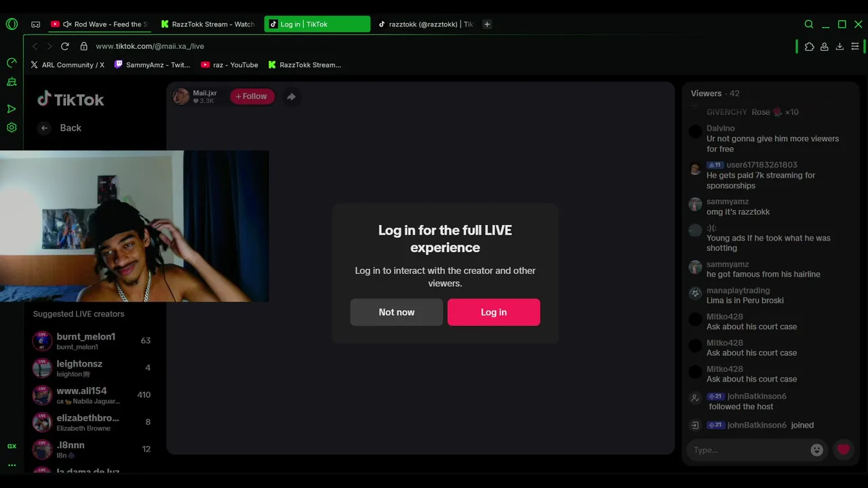Screen dimensions: 868x488
Task: Click 'Suggested LIVE creators' heading
Action: (x=79, y=314)
